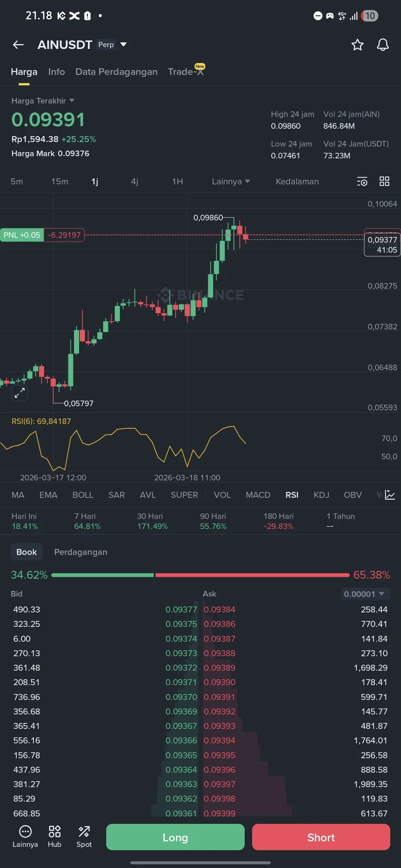The height and width of the screenshot is (868, 401).
Task: Tap the last price 0.09391
Action: 48,119
